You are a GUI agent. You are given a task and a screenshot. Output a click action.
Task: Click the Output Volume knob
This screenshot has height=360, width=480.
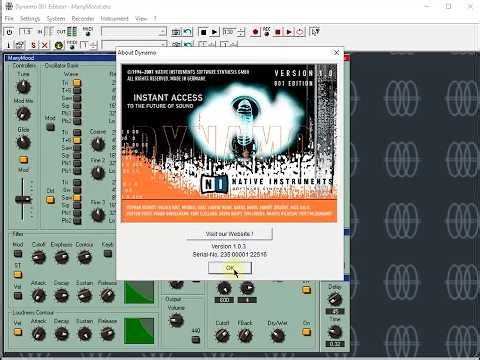pyautogui.click(x=176, y=321)
